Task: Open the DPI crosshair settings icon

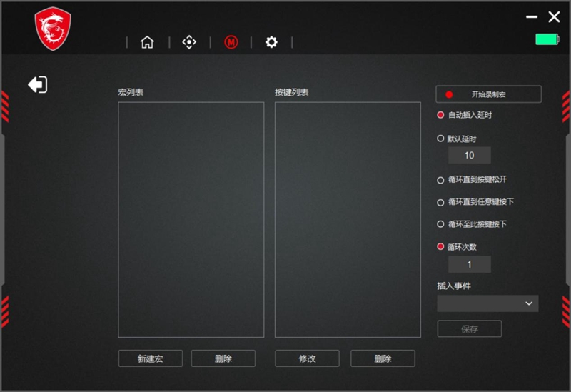Action: click(189, 42)
